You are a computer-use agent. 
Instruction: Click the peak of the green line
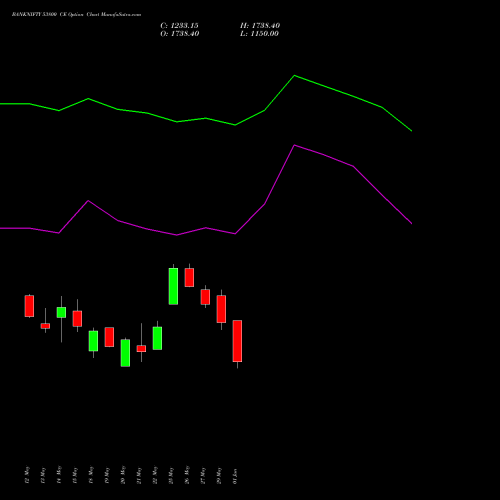coord(294,76)
